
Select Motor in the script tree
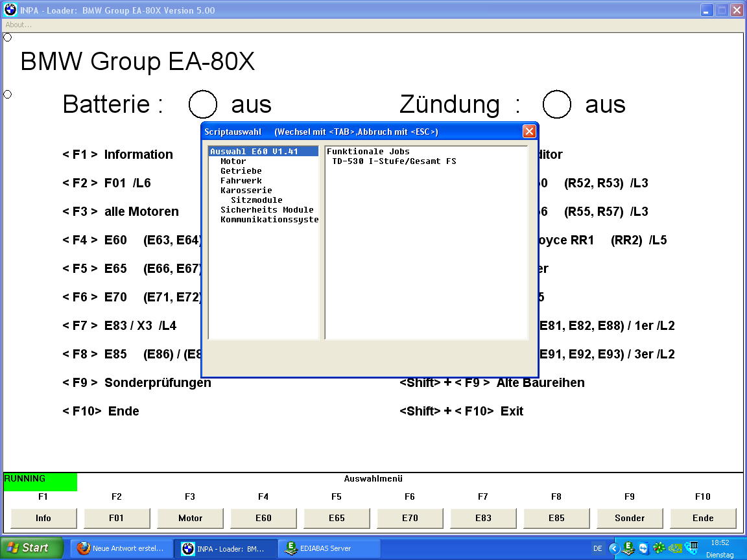click(233, 161)
